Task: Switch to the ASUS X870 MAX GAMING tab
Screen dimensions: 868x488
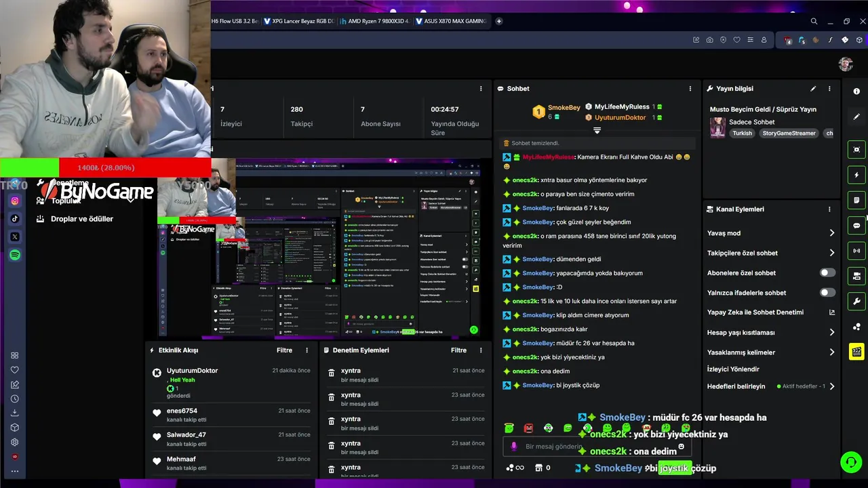Action: pyautogui.click(x=450, y=21)
